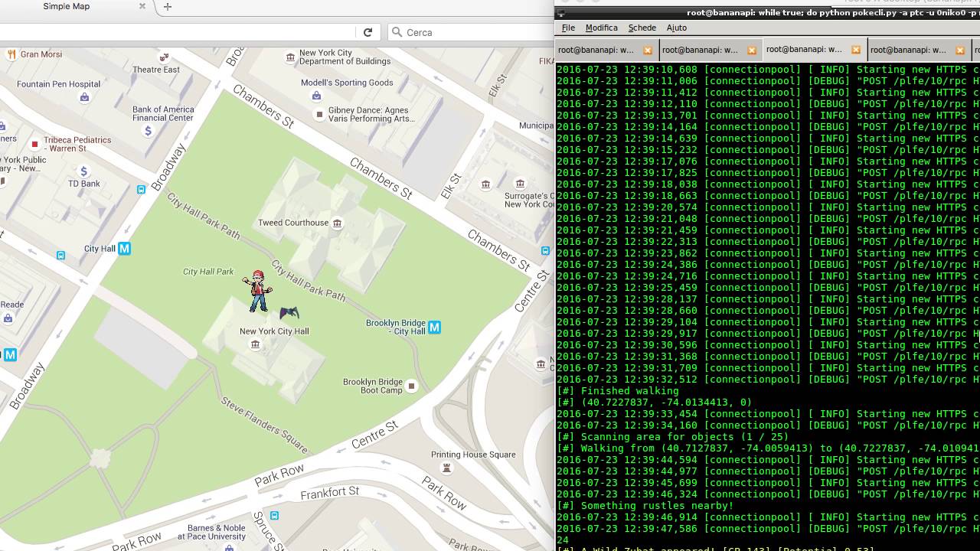Close the Simple Map browser tab

tap(142, 6)
